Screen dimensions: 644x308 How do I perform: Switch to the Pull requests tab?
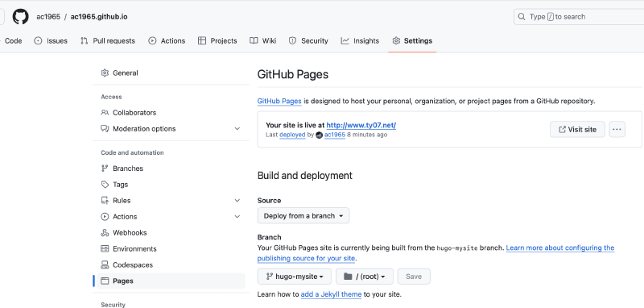[108, 41]
